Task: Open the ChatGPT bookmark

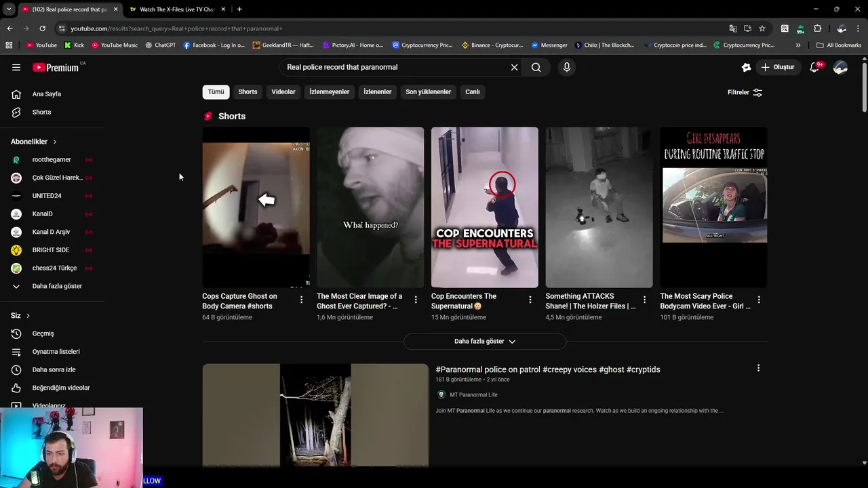Action: (x=161, y=45)
